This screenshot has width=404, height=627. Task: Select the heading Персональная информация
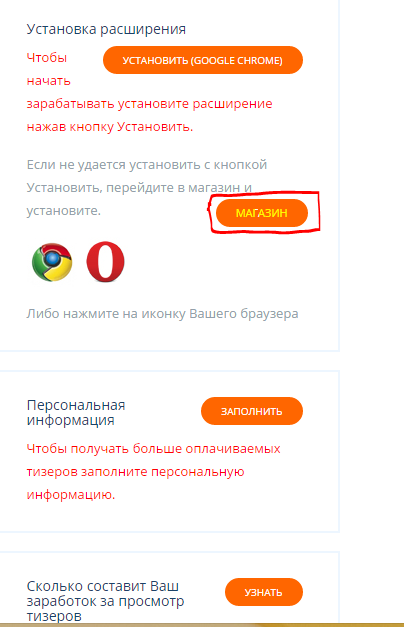click(x=76, y=412)
